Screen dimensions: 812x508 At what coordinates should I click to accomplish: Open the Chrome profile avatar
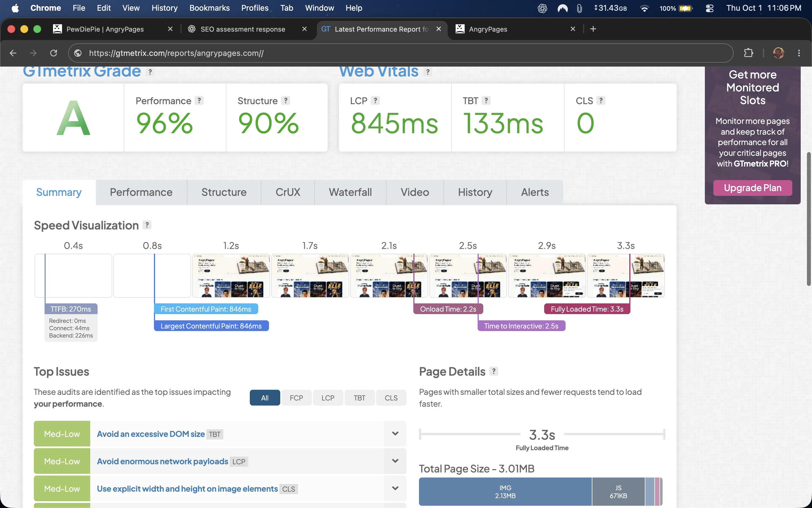pos(778,53)
